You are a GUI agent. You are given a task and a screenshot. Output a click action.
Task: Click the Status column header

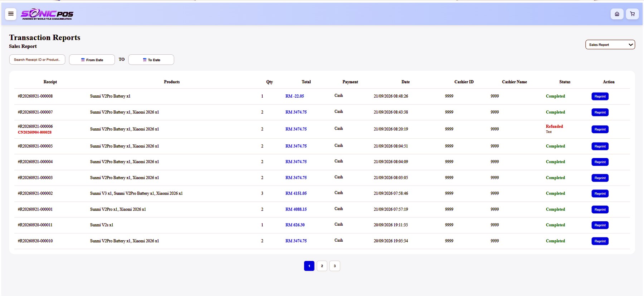[565, 82]
